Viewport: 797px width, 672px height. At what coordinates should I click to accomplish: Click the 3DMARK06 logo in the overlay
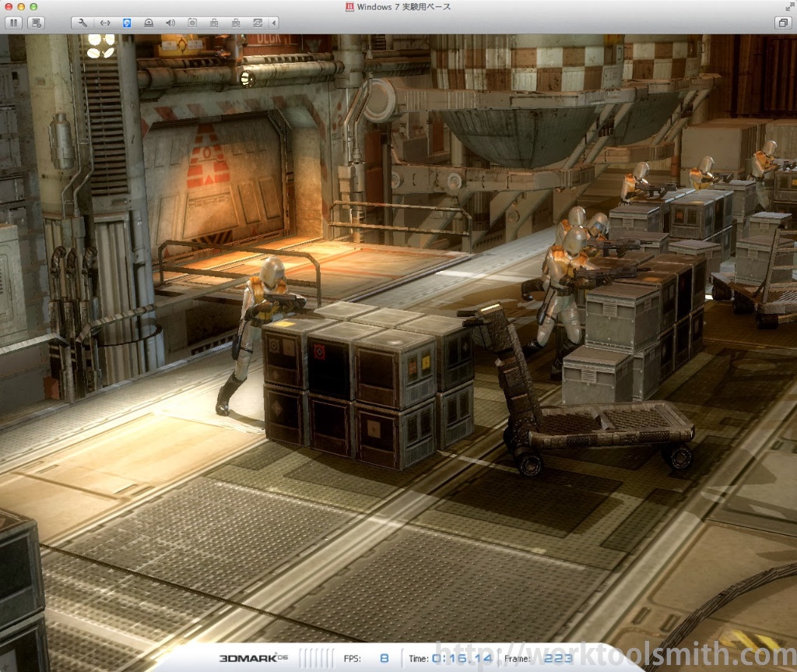click(253, 658)
